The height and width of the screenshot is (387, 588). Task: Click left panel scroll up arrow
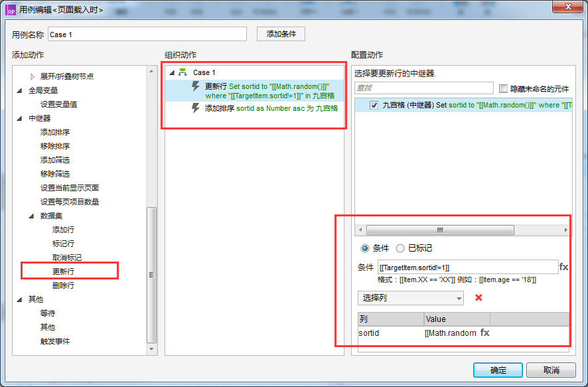[x=151, y=71]
